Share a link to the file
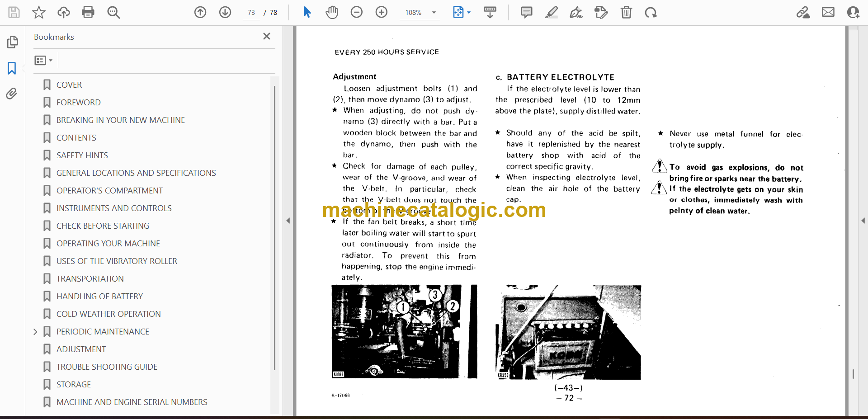Screen dimensions: 868x419 [803, 12]
